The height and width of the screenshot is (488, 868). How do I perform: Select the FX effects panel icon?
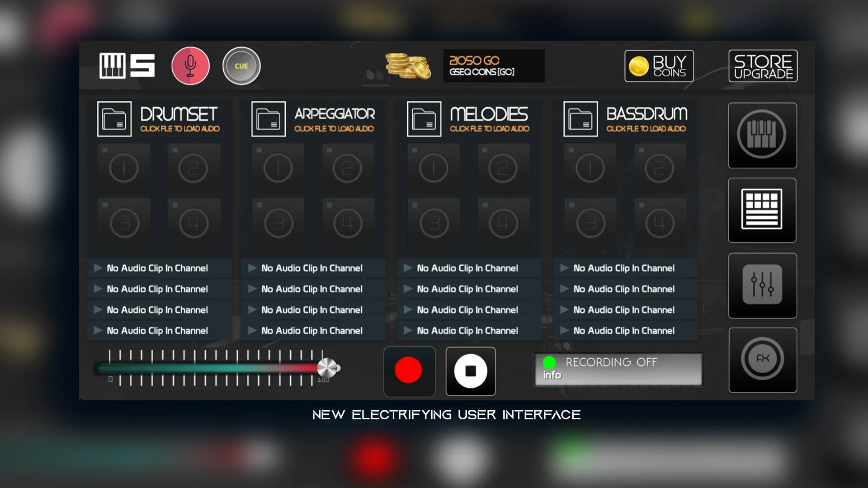click(x=762, y=359)
